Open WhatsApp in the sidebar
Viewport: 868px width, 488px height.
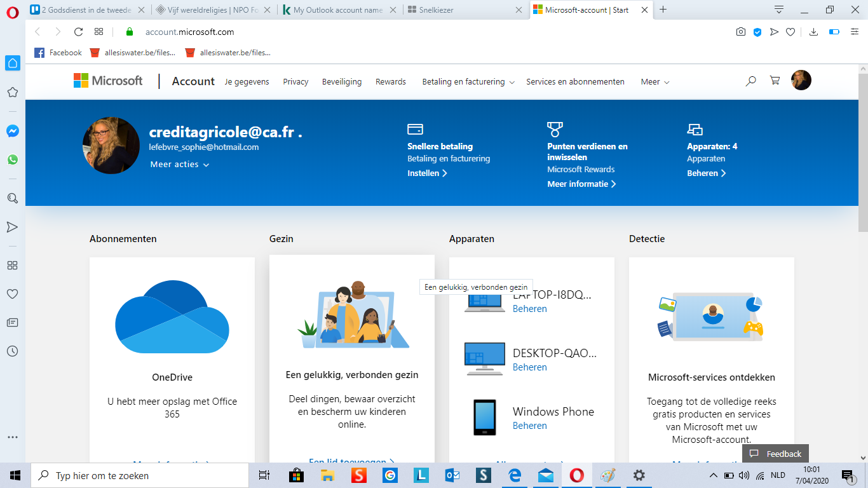pos(12,159)
